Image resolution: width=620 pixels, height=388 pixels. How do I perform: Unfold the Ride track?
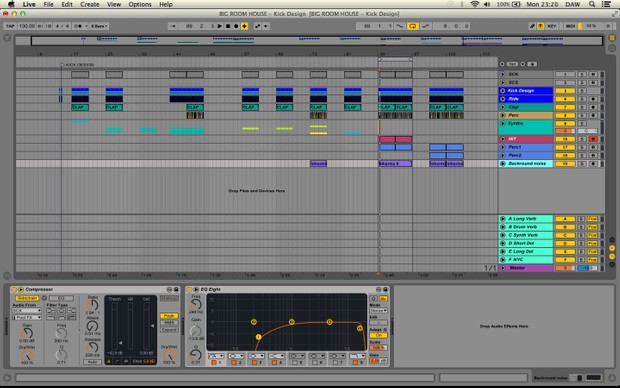click(503, 99)
